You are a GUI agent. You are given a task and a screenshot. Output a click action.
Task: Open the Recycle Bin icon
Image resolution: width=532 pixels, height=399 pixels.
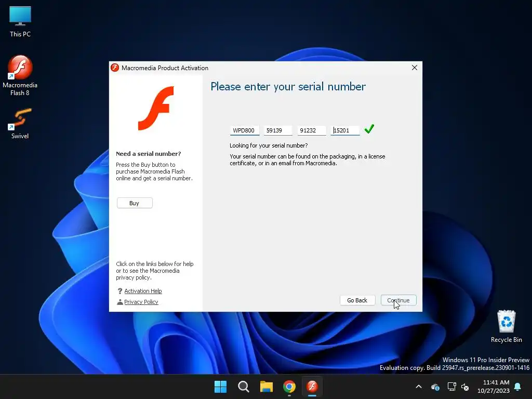click(x=506, y=326)
